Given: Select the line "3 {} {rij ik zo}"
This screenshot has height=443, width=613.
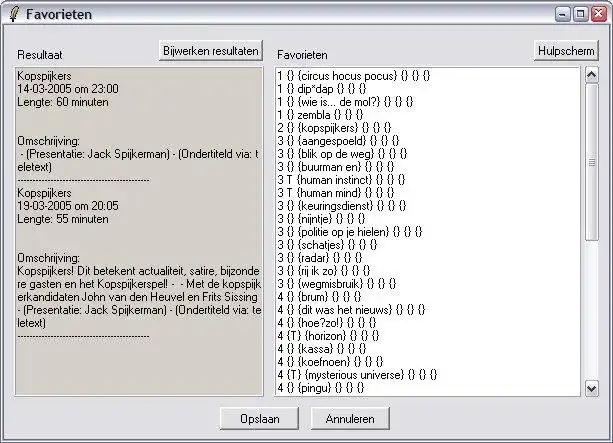Looking at the screenshot, I should (x=323, y=271).
